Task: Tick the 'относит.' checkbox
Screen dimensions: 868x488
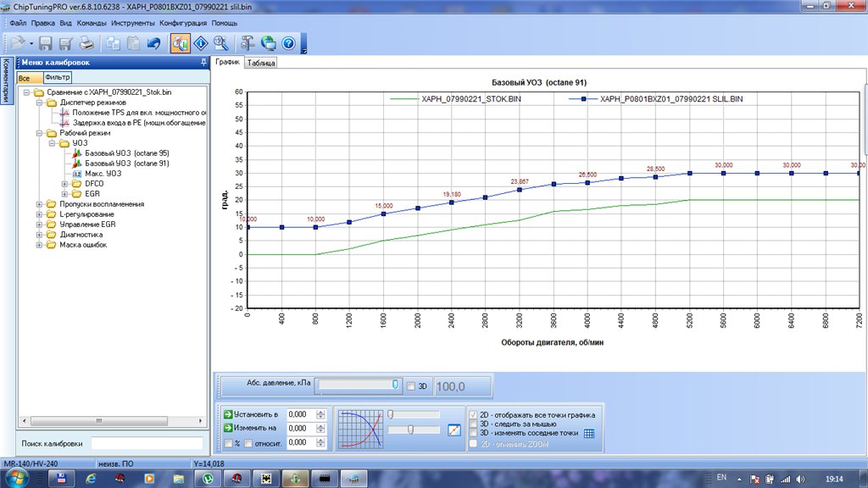Action: click(248, 443)
